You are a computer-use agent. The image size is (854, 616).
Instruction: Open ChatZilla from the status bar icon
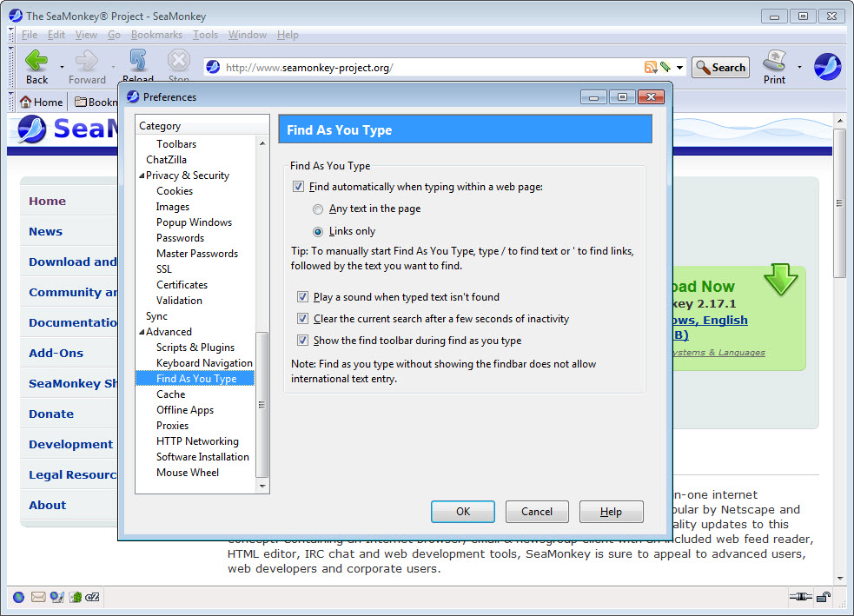click(93, 597)
